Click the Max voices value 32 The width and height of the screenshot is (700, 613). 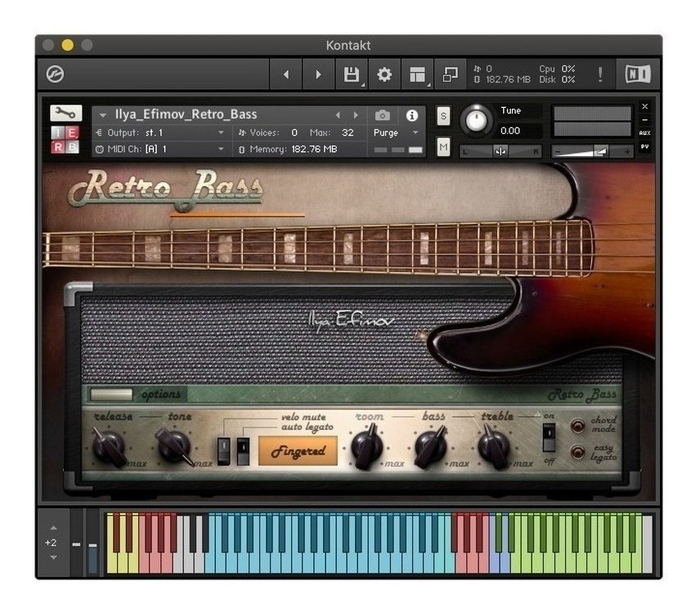(x=348, y=132)
